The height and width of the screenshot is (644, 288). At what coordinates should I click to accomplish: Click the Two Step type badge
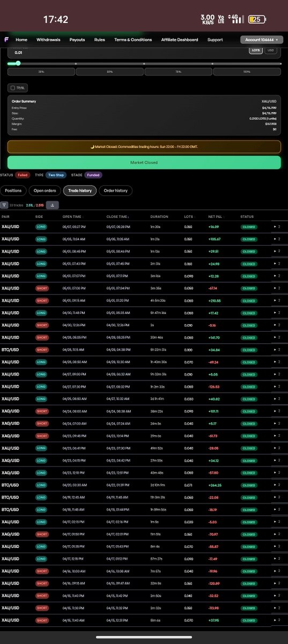coord(55,175)
